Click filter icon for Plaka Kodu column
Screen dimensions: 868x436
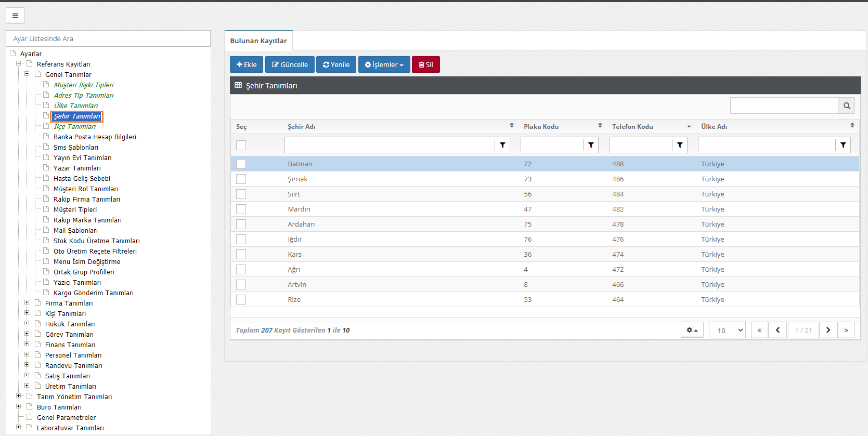click(x=591, y=145)
